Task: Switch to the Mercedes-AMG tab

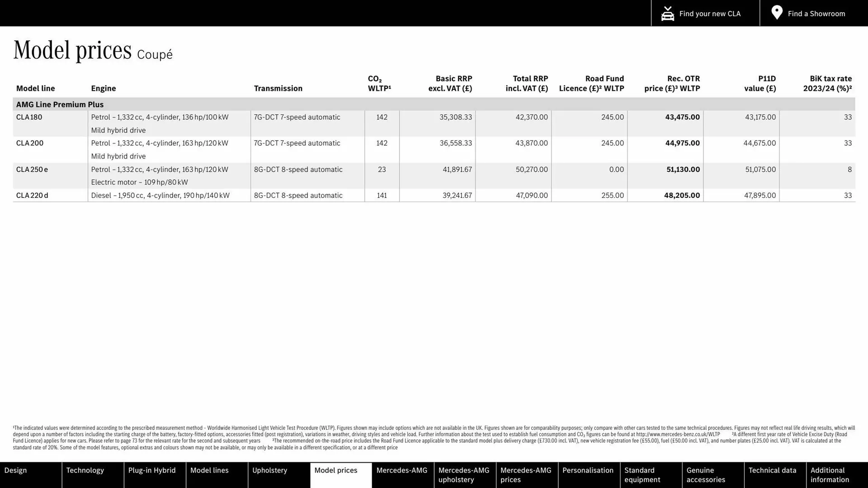Action: [x=402, y=475]
